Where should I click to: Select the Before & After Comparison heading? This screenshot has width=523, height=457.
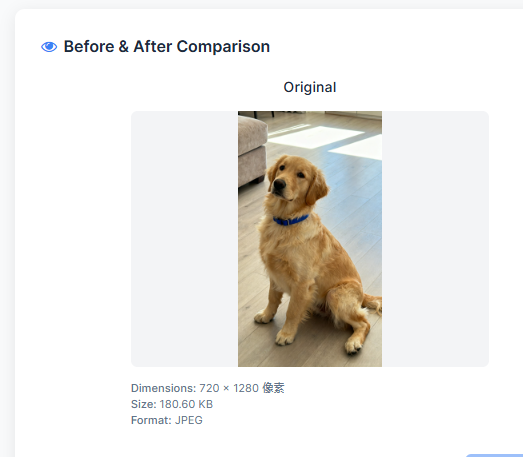click(x=166, y=47)
